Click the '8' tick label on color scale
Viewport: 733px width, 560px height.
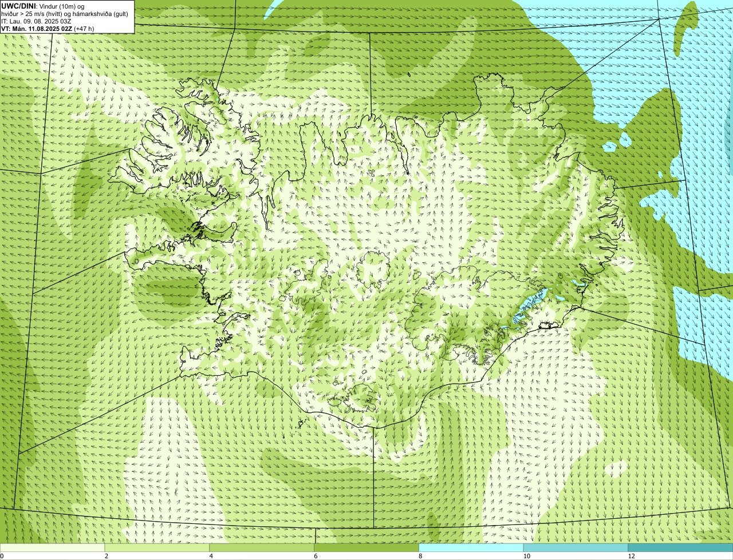click(x=421, y=556)
